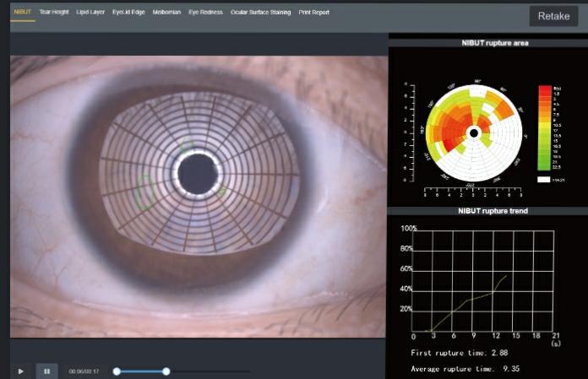Click Print Report in the top bar

coord(314,13)
